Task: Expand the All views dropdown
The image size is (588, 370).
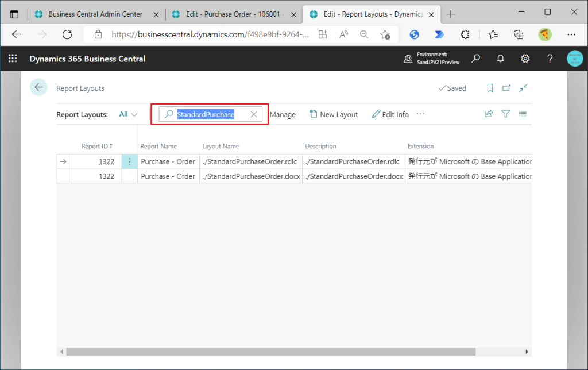Action: point(128,114)
